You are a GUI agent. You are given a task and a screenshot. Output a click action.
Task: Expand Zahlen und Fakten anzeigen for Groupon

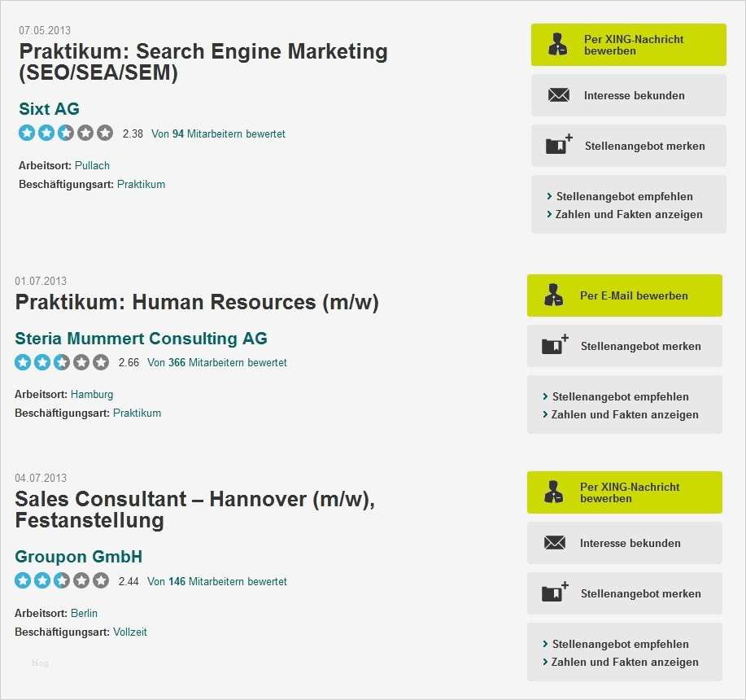[624, 663]
